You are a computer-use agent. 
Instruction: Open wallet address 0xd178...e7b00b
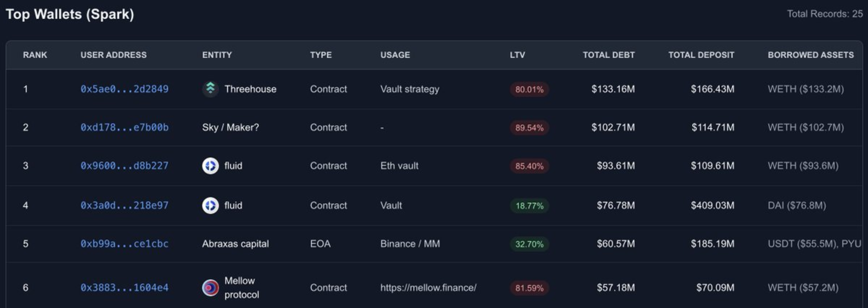pos(124,127)
